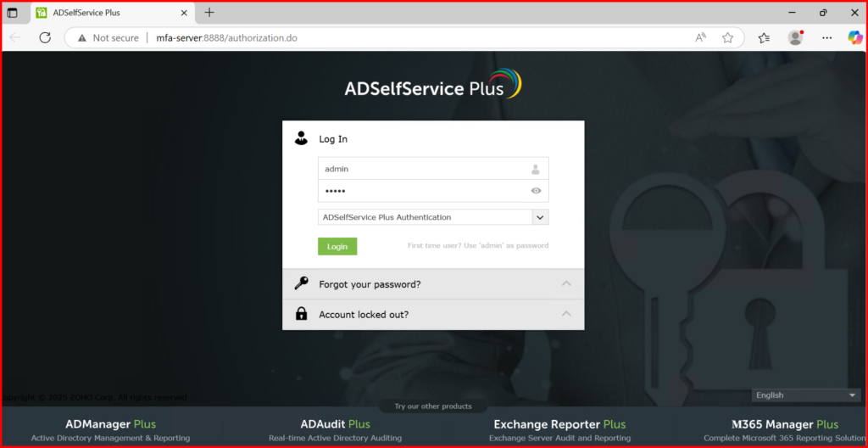Open the ADAudit Plus product link
The height and width of the screenshot is (448, 868).
(x=335, y=424)
